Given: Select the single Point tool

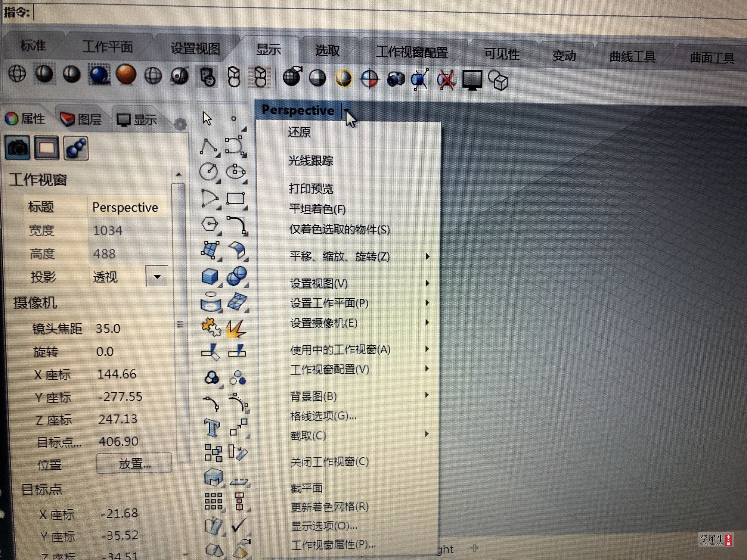Looking at the screenshot, I should (234, 119).
